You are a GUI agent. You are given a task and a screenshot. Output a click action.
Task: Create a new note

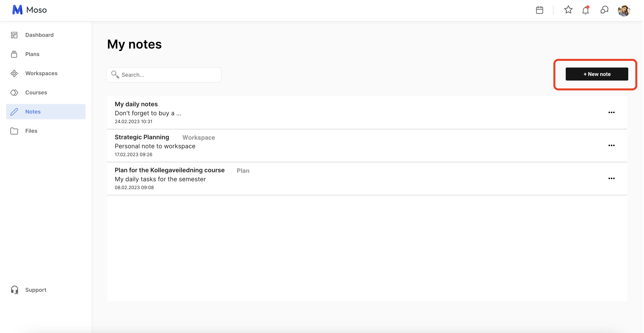[x=596, y=74]
